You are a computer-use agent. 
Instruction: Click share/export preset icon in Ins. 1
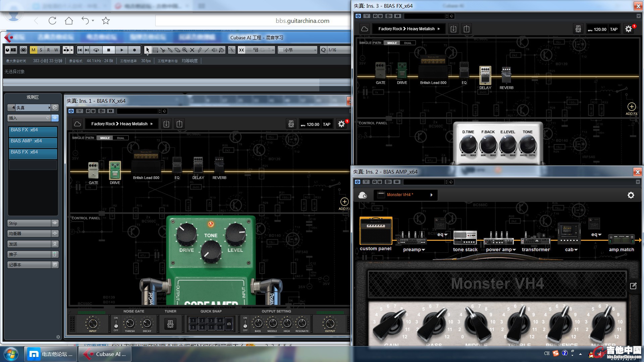tap(179, 124)
